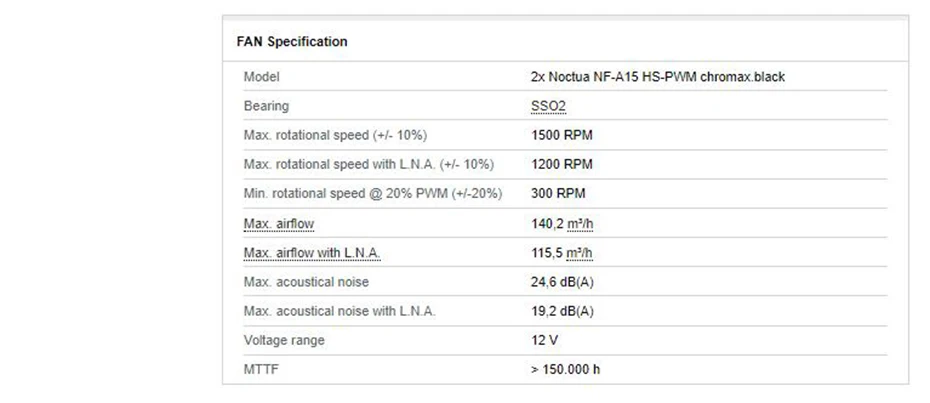Click the 300 RPM minimum speed value
The height and width of the screenshot is (403, 930).
pos(557,194)
